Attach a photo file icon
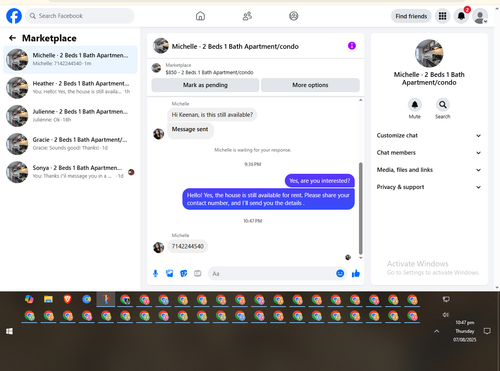The image size is (500, 371). 170,274
